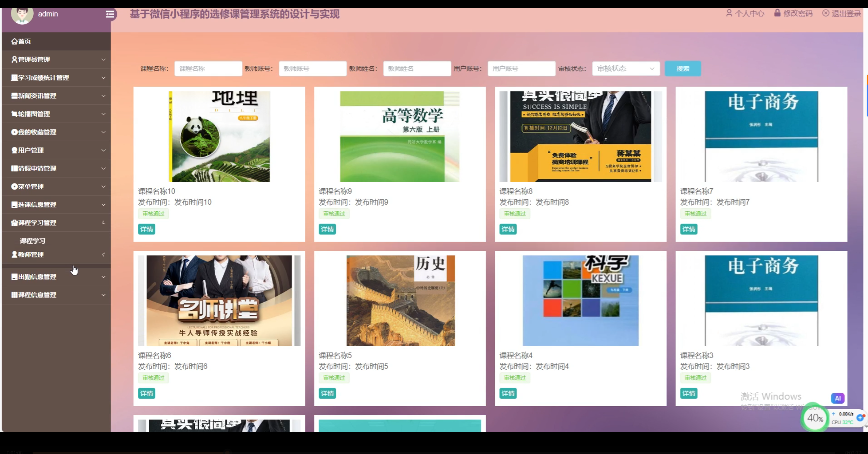Click 详情 button for 课程名称10
This screenshot has width=868, height=454.
146,229
